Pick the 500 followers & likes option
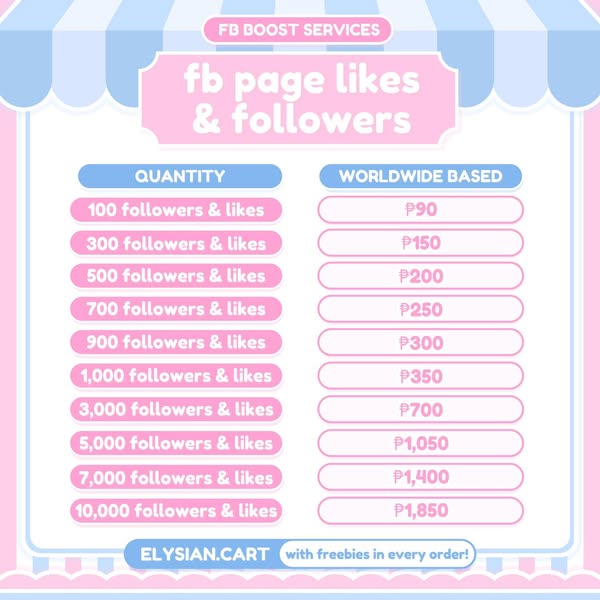 point(176,276)
